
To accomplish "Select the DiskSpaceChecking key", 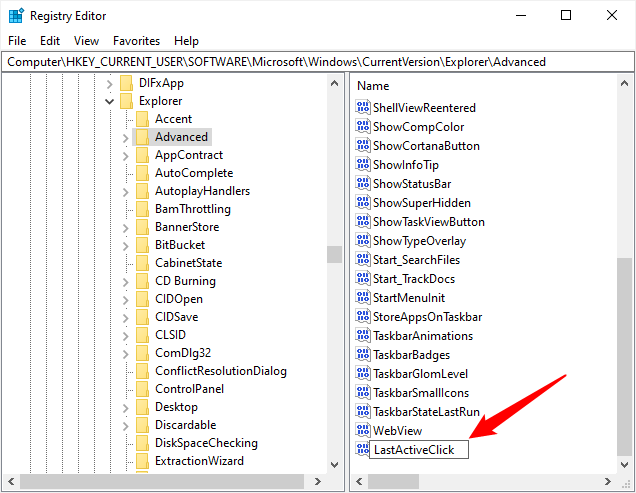I will (206, 443).
